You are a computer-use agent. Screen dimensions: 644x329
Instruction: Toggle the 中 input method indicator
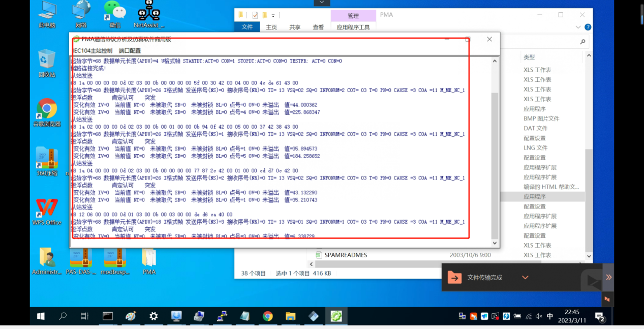click(550, 316)
